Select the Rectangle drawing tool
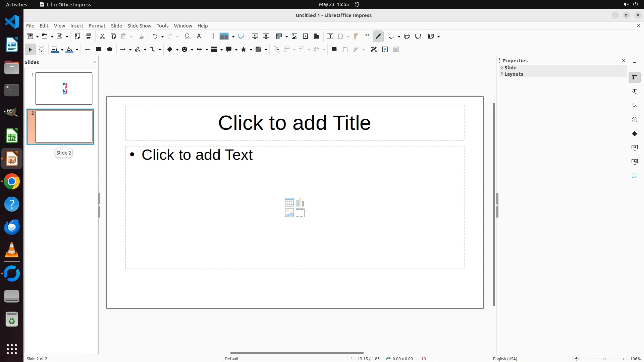The image size is (644, 362). coord(99,49)
